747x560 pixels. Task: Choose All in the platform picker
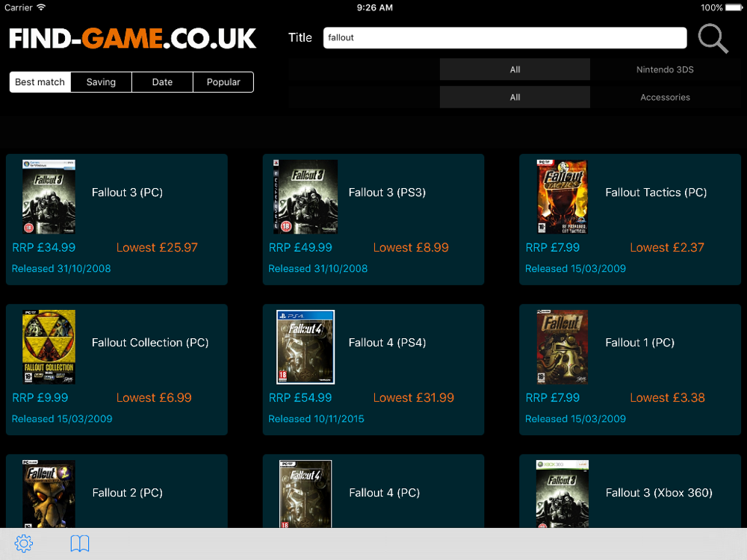(515, 69)
